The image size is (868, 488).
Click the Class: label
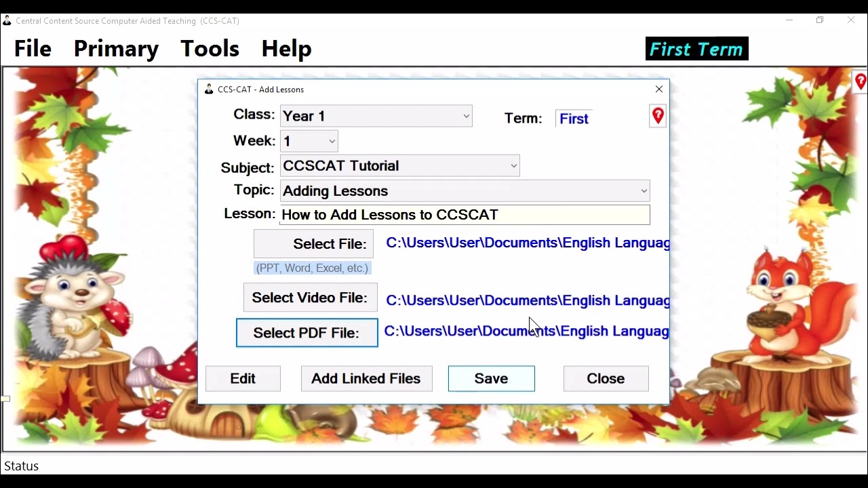click(254, 115)
